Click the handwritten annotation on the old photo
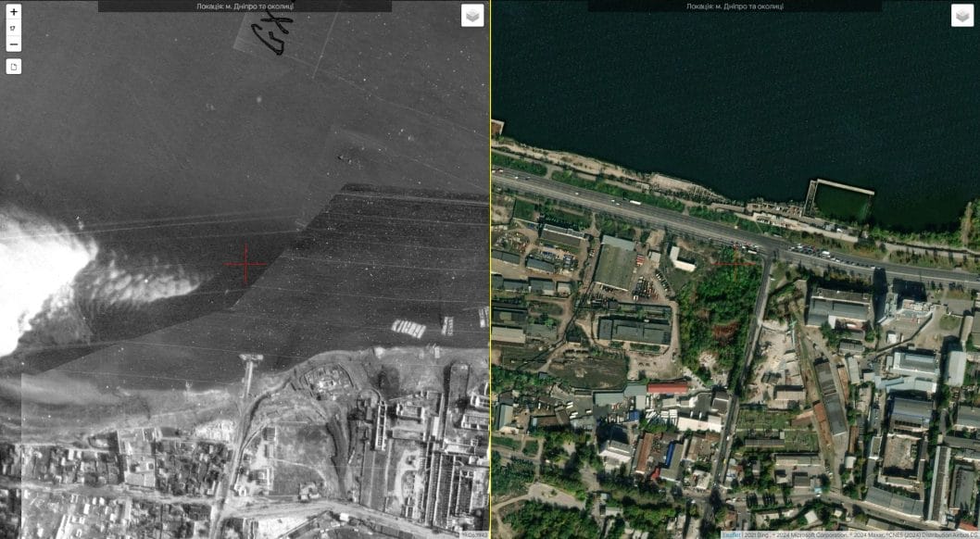 point(271,33)
